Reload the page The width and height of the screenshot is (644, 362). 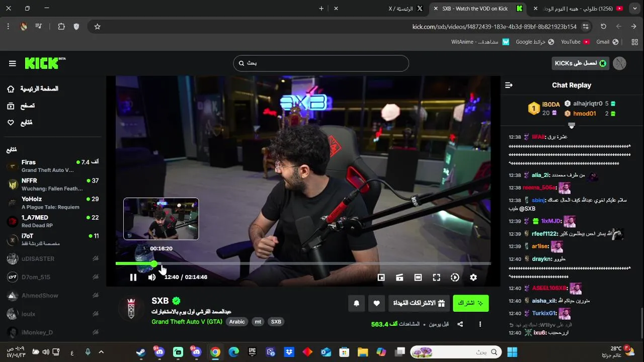[x=603, y=27]
